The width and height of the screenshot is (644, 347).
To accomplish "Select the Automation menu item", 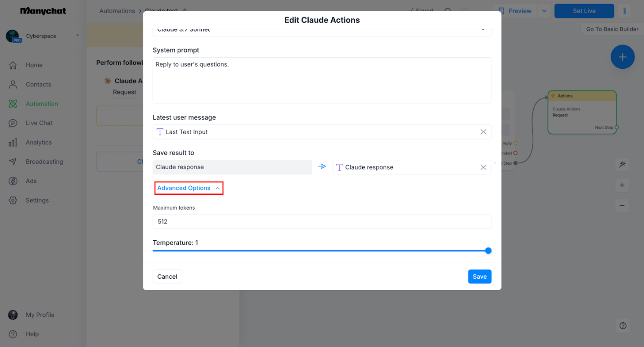I will (x=42, y=104).
